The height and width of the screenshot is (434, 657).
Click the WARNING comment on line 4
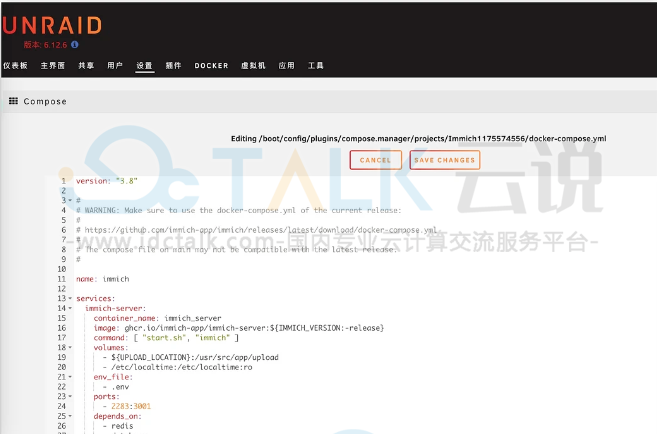click(x=238, y=210)
